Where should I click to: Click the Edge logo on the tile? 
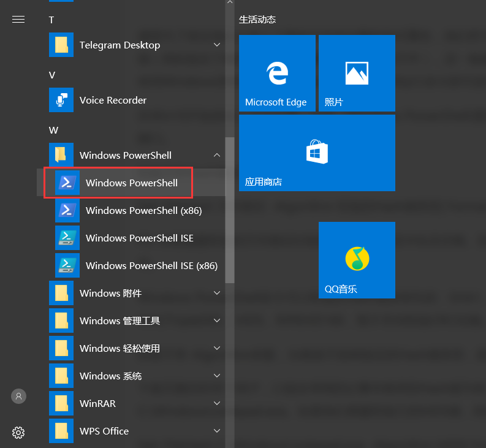pos(278,73)
